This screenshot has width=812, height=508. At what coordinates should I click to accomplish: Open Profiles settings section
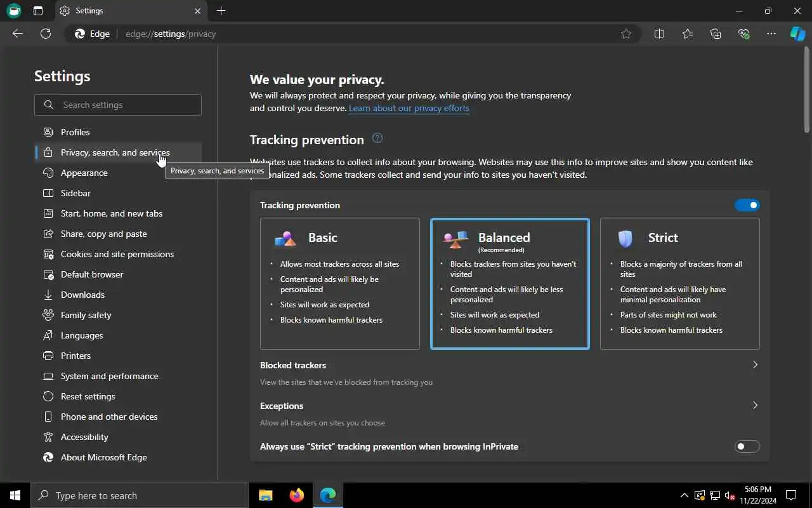click(118, 132)
